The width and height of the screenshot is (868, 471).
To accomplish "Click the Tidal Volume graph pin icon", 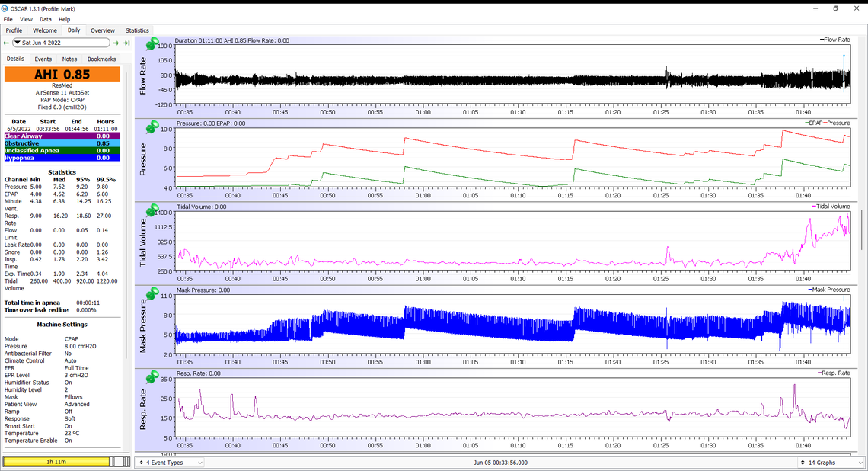I will coord(152,210).
